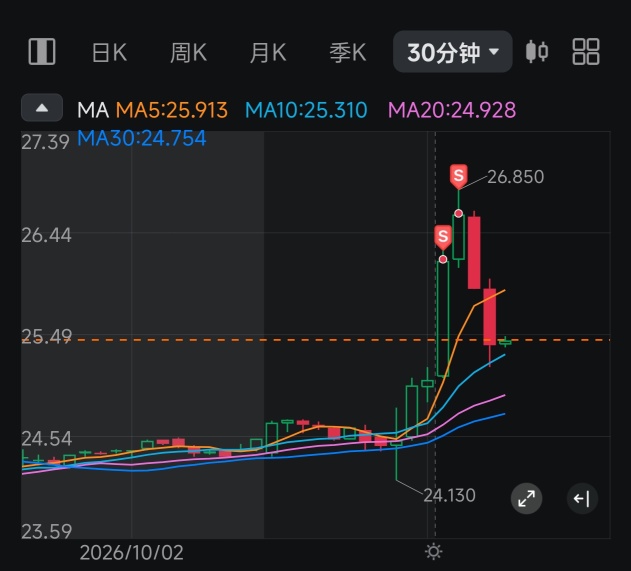Select the MA5:25.913 indicator label
The image size is (631, 571).
[172, 110]
